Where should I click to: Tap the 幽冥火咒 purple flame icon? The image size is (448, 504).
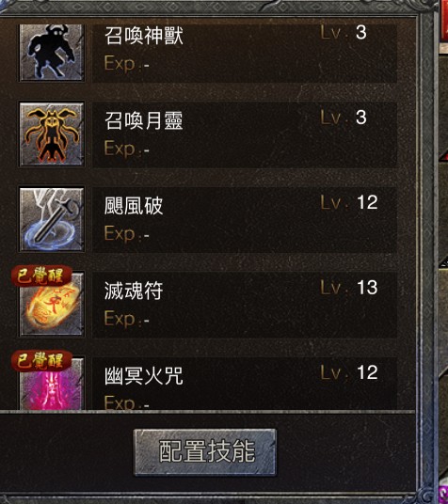[52, 384]
